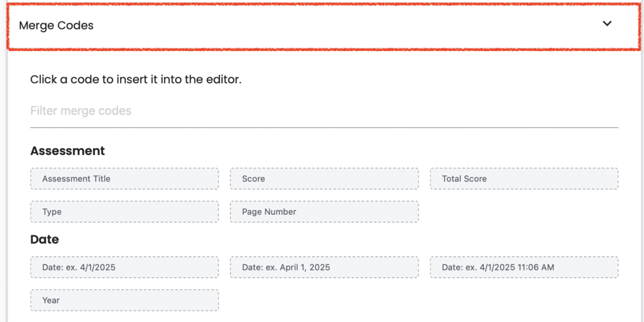Image resolution: width=644 pixels, height=322 pixels.
Task: Insert the Page Number merge code
Action: pos(324,212)
